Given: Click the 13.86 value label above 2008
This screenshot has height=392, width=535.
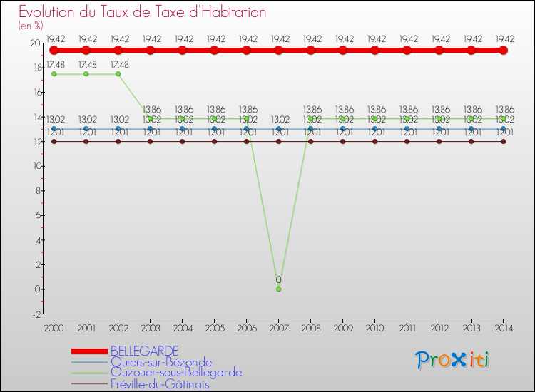Looking at the screenshot, I should [x=312, y=110].
